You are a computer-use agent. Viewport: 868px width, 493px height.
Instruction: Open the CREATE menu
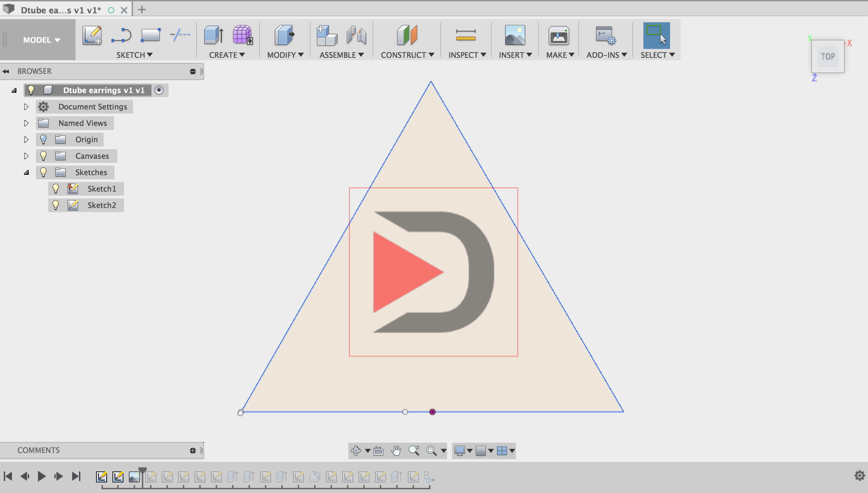coord(227,55)
